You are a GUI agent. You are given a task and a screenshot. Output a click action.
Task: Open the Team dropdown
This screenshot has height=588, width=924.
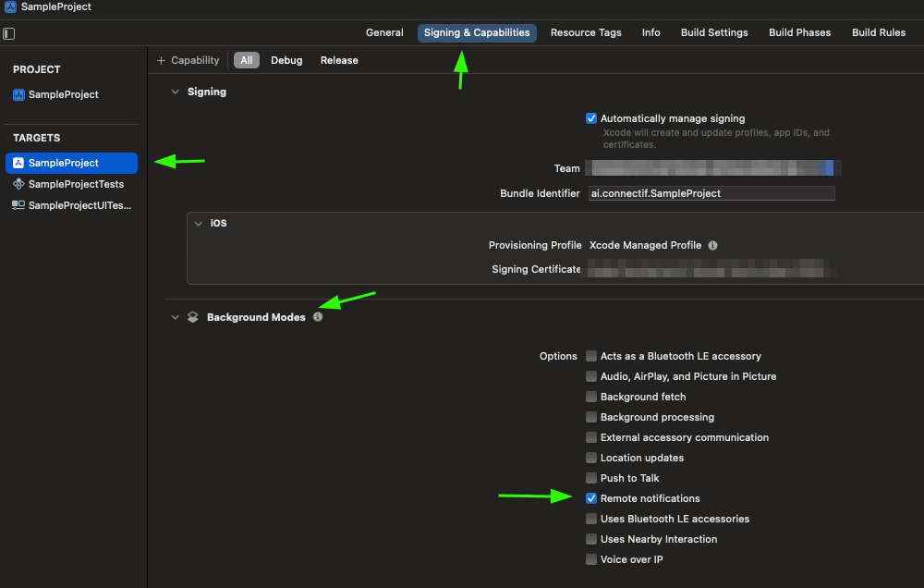tap(713, 168)
